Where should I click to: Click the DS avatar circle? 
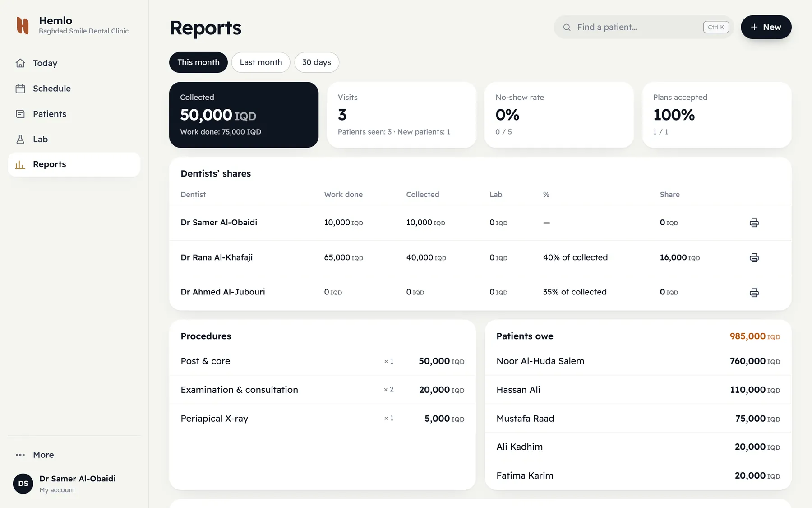(23, 484)
